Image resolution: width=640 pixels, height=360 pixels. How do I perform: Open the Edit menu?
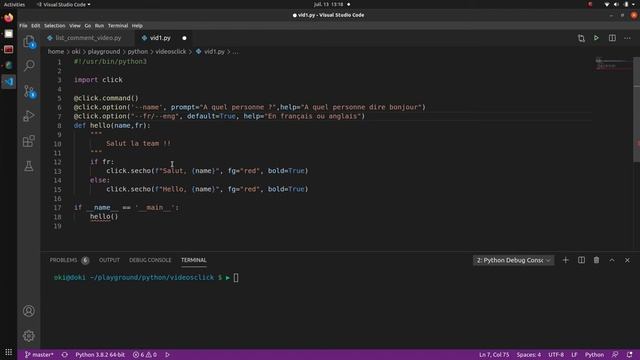point(36,26)
